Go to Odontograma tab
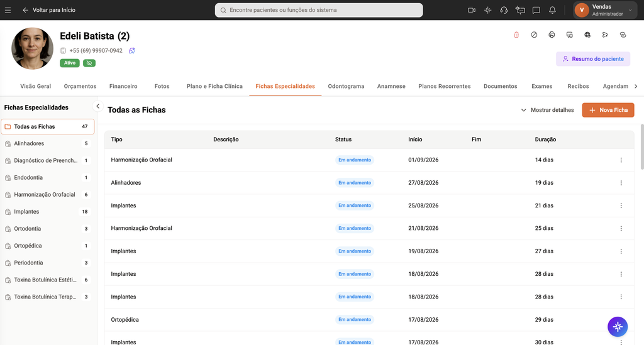Viewport: 644px width, 345px height. (x=346, y=86)
